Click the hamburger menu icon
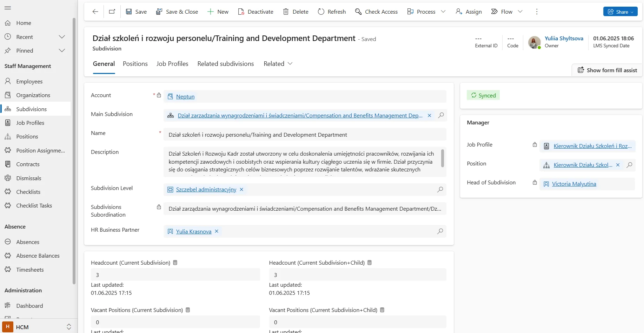 tap(8, 8)
